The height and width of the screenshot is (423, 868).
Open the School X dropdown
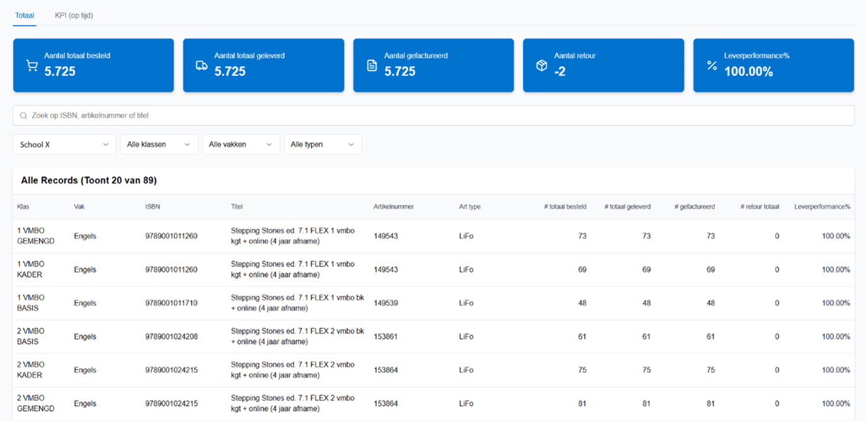tap(64, 144)
